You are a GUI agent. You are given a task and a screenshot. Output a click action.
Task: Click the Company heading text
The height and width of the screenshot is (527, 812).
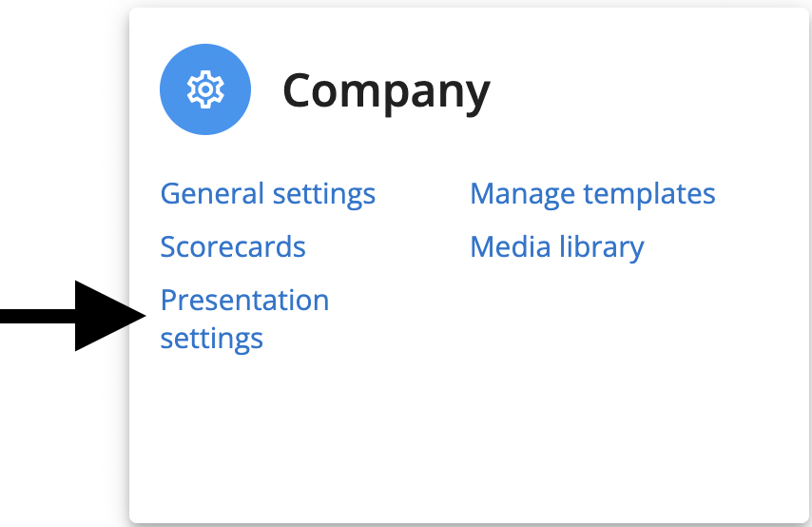click(386, 91)
